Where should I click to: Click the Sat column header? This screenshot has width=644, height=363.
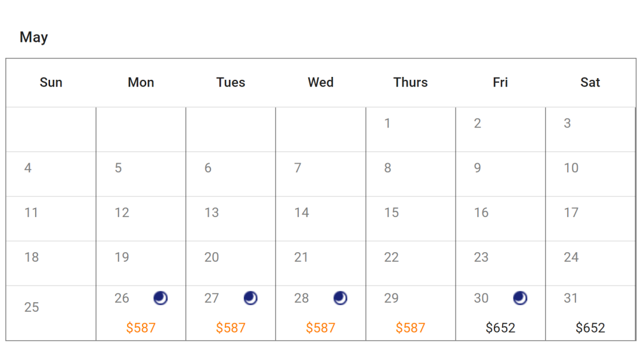590,83
